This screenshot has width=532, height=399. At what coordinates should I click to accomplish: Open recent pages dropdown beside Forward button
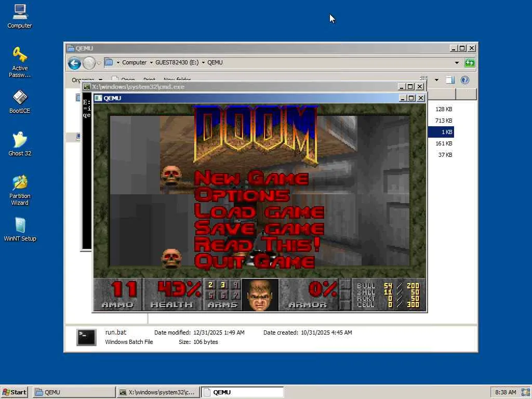pos(99,63)
